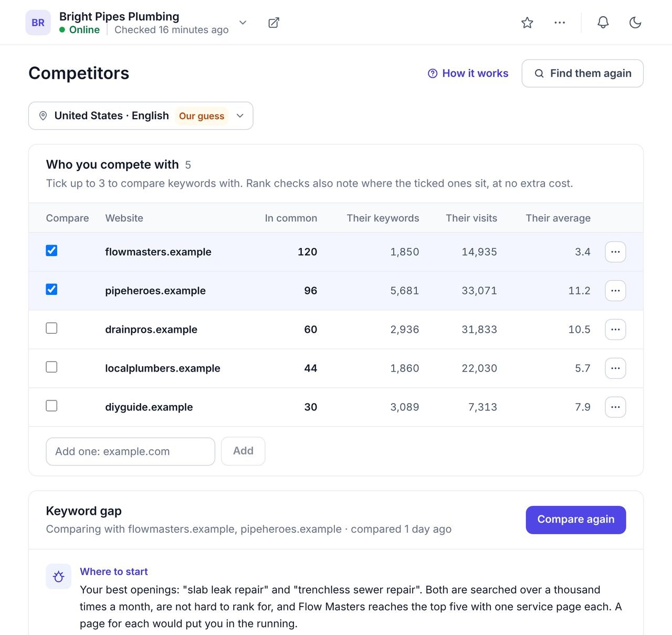Select the pipeheroes.example website name
This screenshot has width=672, height=635.
coord(155,291)
